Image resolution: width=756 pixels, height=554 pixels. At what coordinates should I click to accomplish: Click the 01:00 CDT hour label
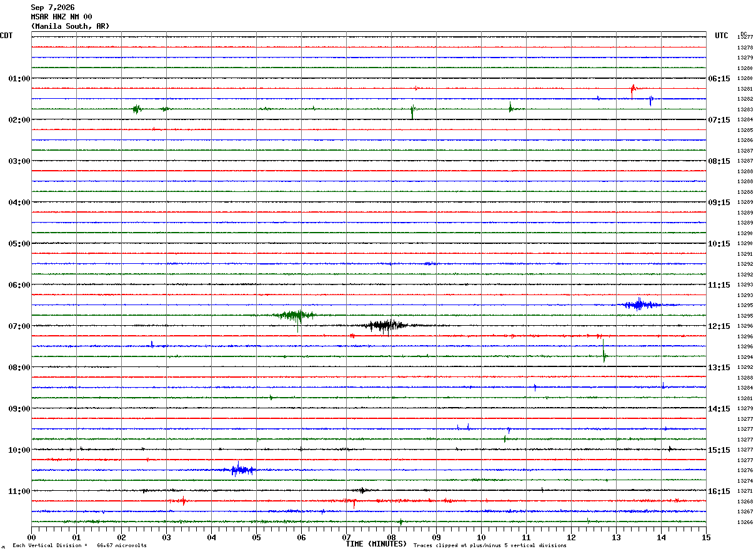[19, 79]
